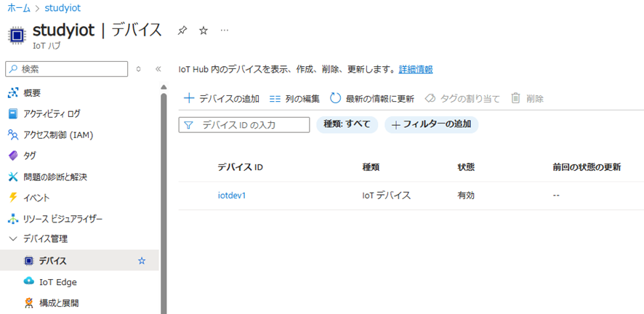This screenshot has height=314, width=644.
Task: Click 列の編集 edit columns button
Action: 294,99
